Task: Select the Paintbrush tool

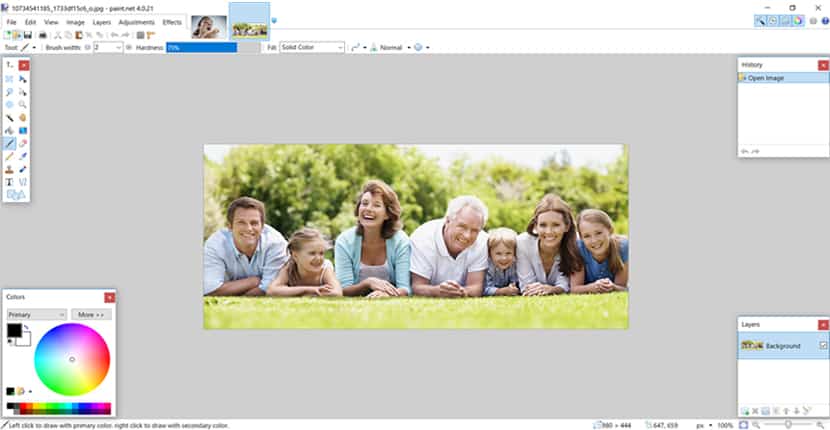Action: (x=9, y=144)
